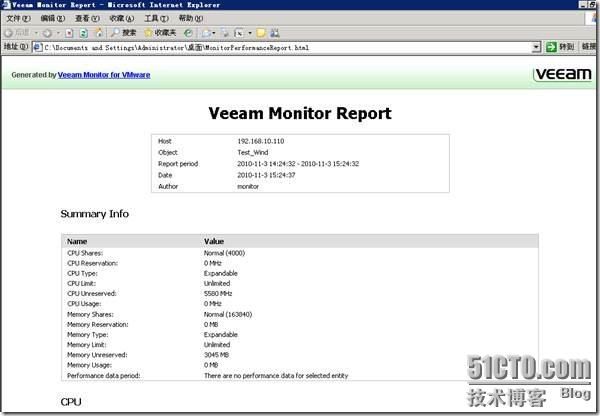Click the page icon in address bar

(x=38, y=47)
